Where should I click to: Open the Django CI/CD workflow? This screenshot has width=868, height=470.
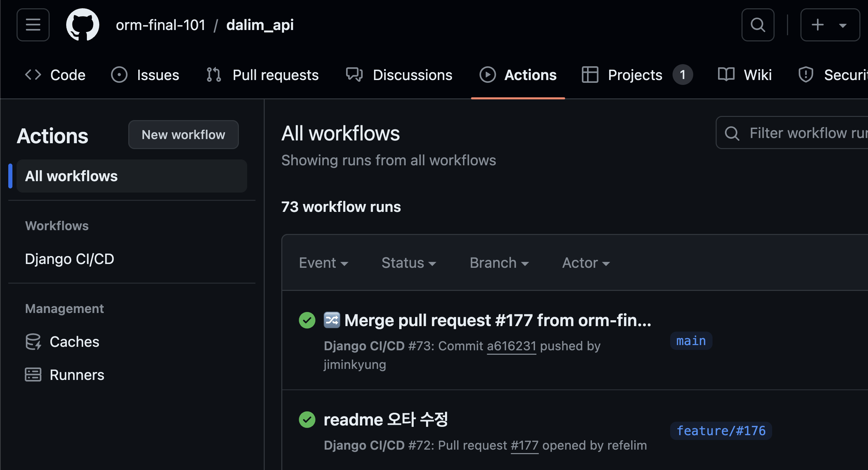70,259
